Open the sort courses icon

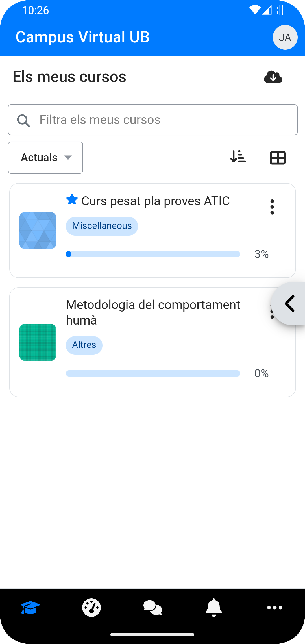point(238,157)
